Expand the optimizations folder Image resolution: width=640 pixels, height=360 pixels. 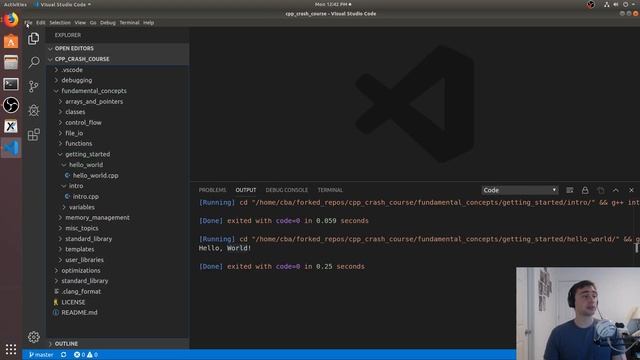[118, 271]
